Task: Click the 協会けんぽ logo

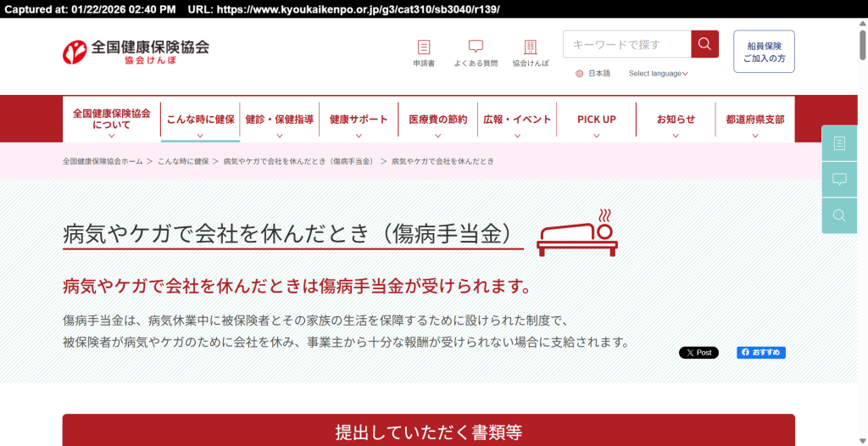Action: tap(136, 52)
